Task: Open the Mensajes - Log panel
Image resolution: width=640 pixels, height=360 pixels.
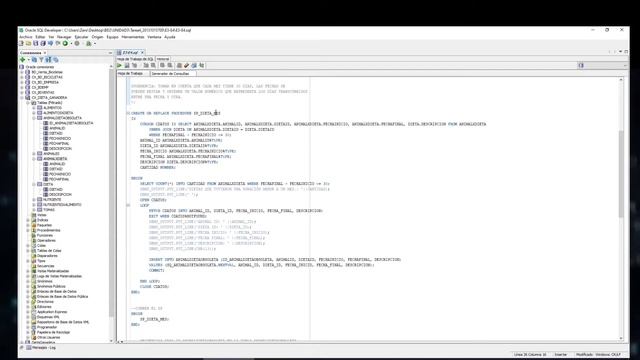Action: (x=44, y=348)
